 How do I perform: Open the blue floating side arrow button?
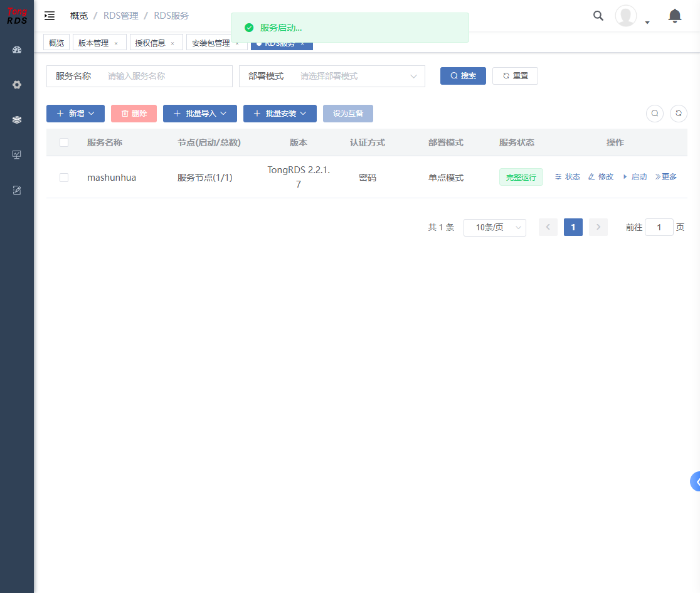pos(696,481)
